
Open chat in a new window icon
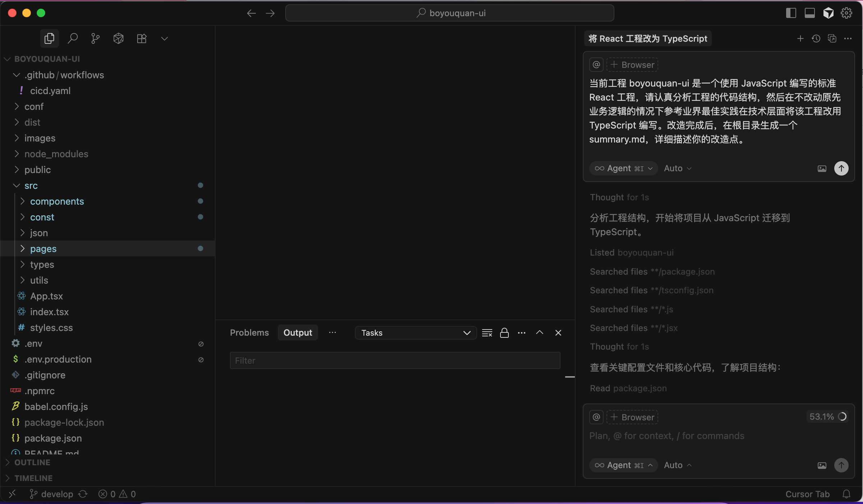tap(832, 38)
